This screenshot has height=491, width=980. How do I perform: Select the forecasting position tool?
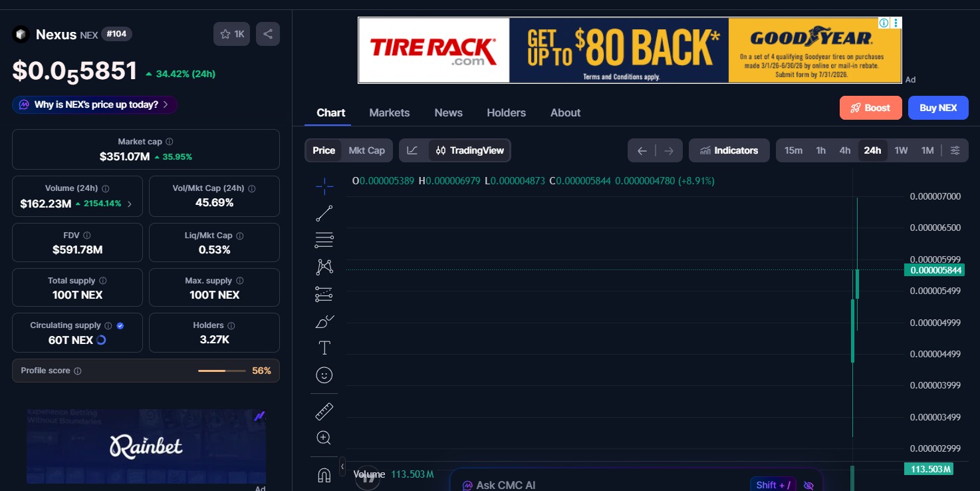coord(324,294)
